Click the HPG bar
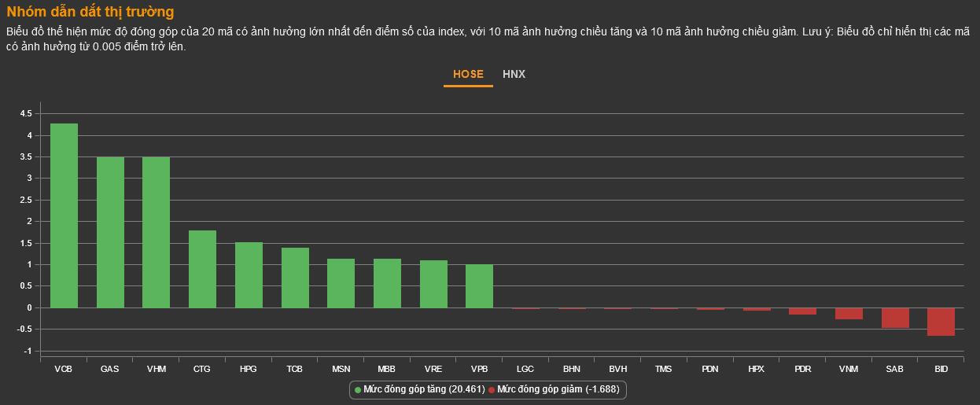This screenshot has height=405, width=980. pyautogui.click(x=249, y=274)
